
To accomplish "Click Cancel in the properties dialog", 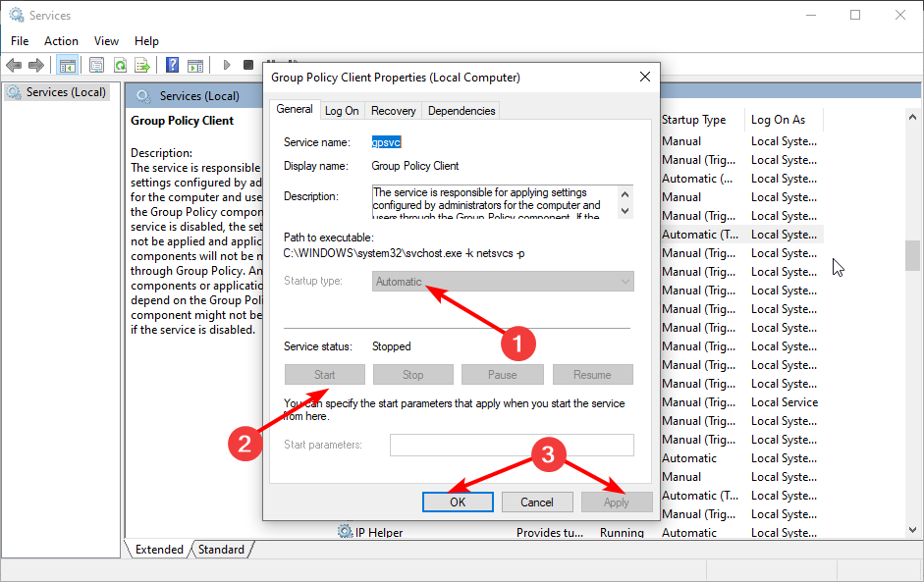I will [537, 502].
